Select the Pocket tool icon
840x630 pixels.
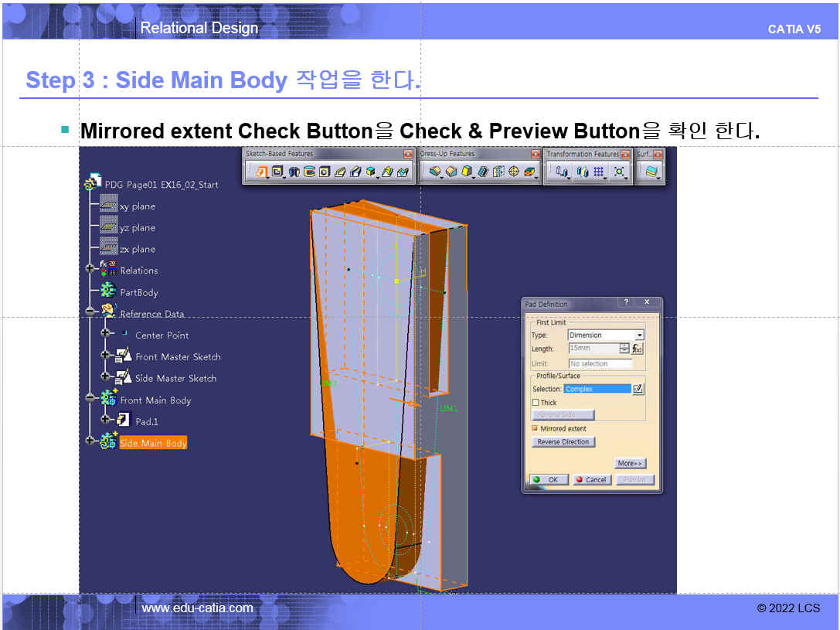[277, 172]
